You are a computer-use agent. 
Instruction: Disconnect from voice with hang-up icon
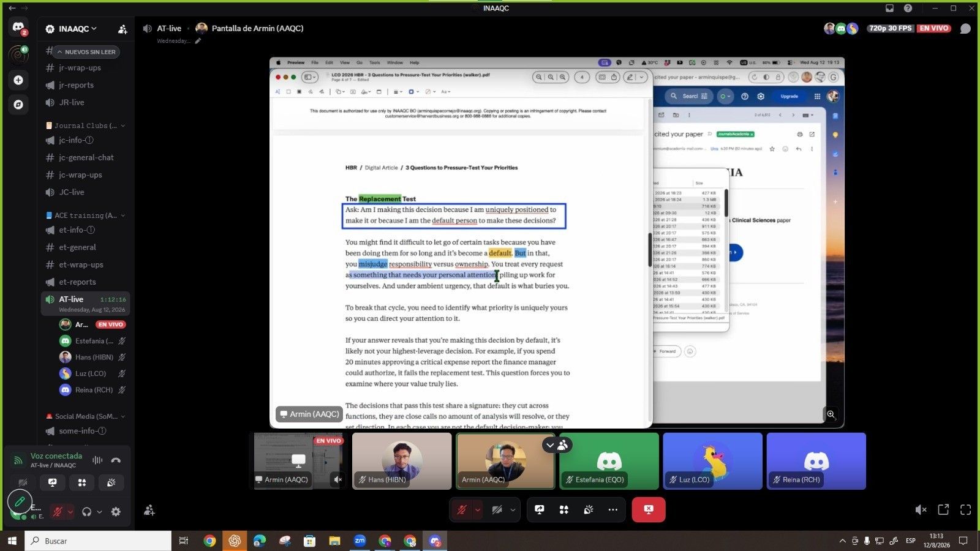(116, 460)
